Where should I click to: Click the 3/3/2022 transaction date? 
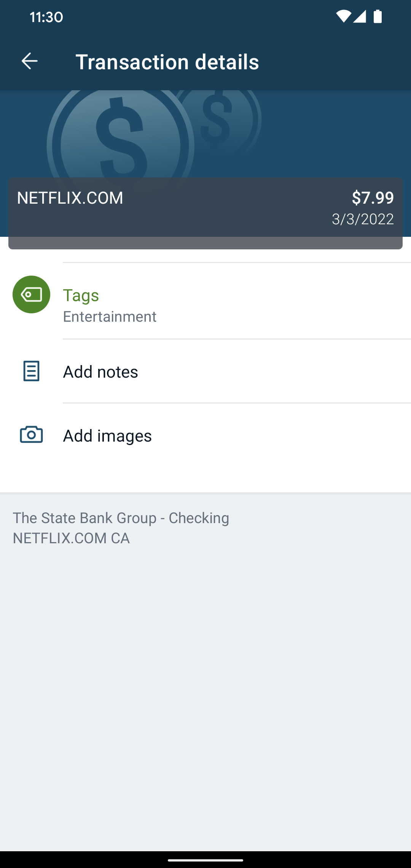(363, 219)
